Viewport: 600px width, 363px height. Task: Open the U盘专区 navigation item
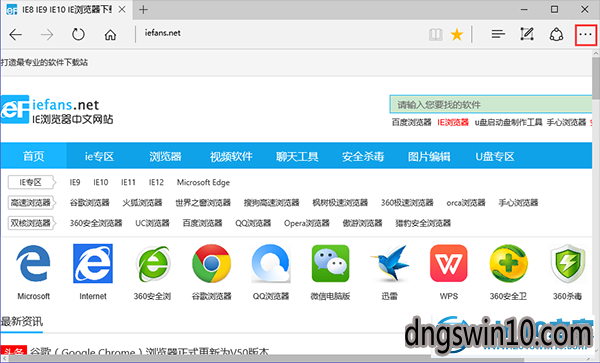(495, 156)
